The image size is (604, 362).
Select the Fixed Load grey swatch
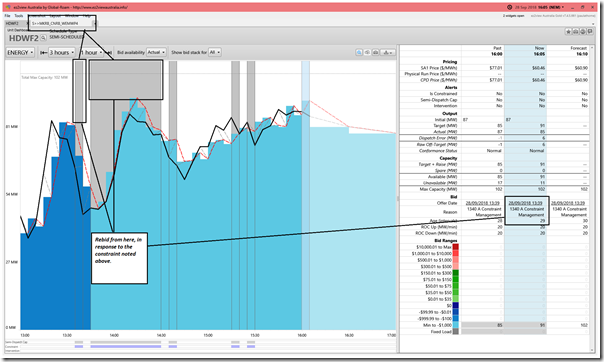click(x=456, y=332)
